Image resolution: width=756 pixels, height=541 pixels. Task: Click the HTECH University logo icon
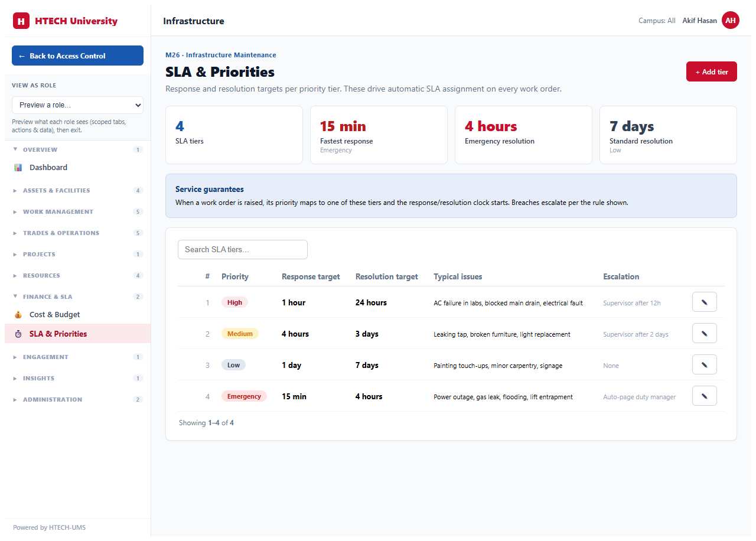tap(21, 21)
